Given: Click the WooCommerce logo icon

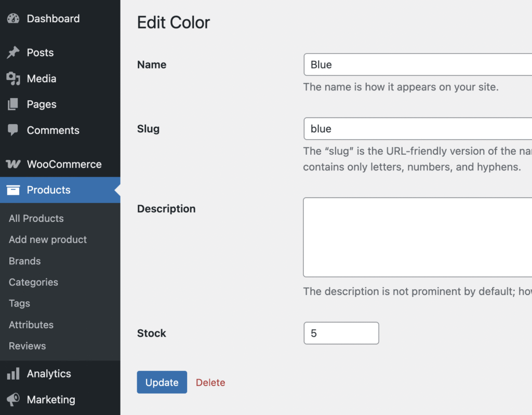Looking at the screenshot, I should (x=13, y=164).
